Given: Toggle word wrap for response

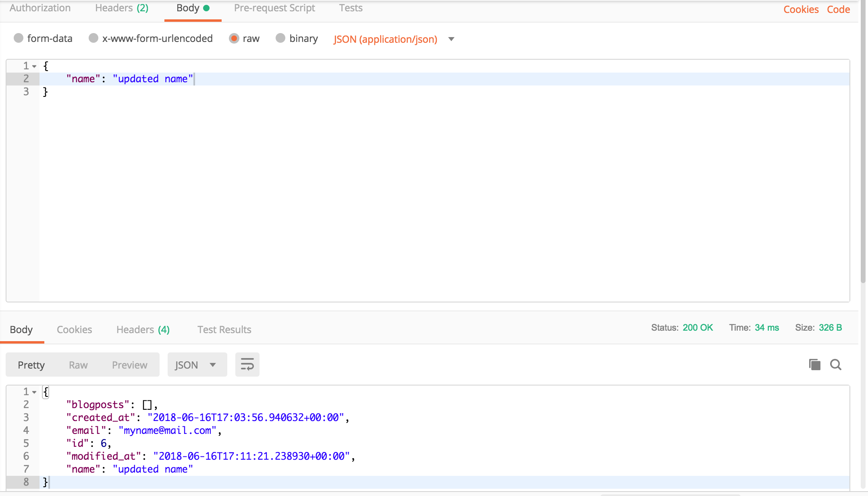Looking at the screenshot, I should 247,365.
